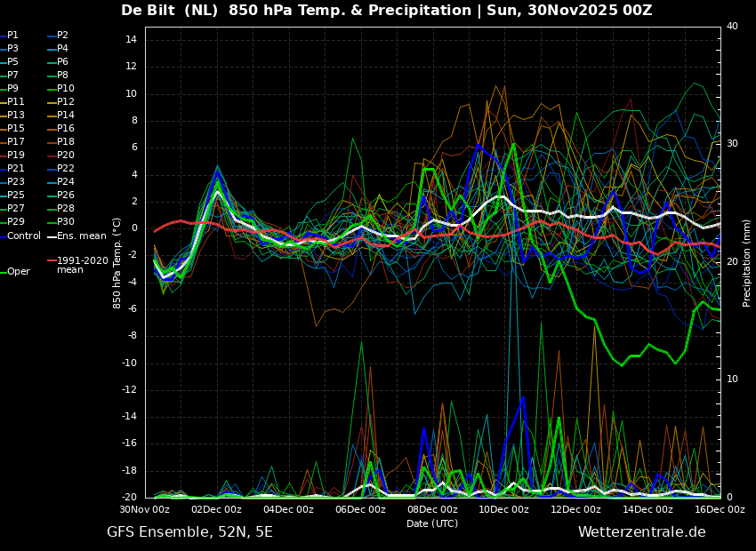The image size is (756, 551).
Task: Click the GFS Ensemble, 52N, 5E caption
Action: 189,532
